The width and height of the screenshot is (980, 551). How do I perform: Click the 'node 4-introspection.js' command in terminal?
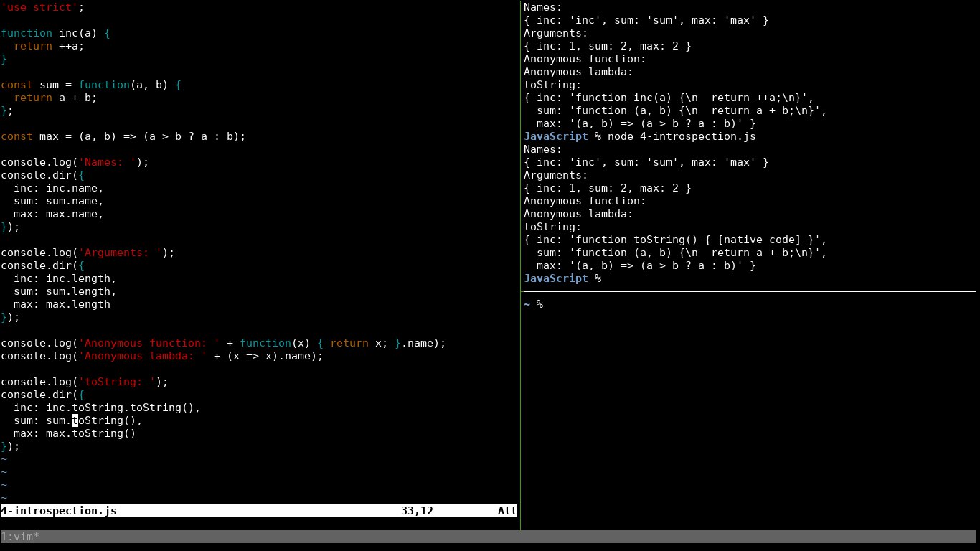[682, 136]
